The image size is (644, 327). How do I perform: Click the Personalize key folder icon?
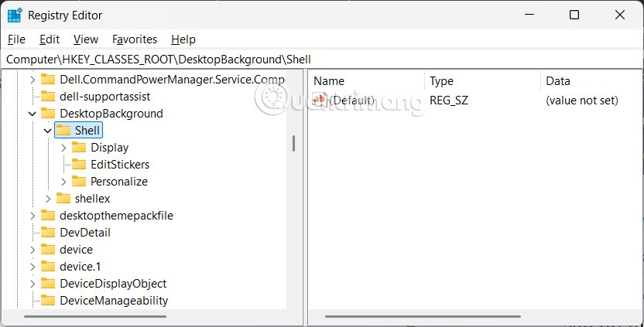pyautogui.click(x=78, y=182)
